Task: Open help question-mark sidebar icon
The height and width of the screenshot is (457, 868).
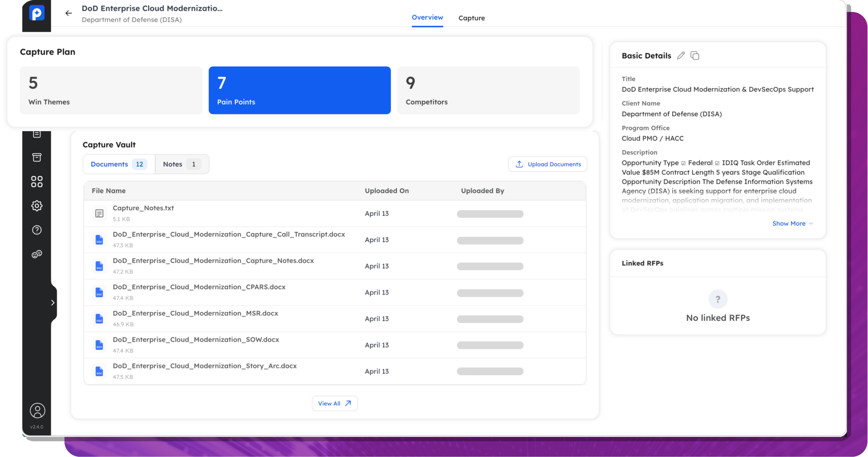Action: pyautogui.click(x=37, y=230)
